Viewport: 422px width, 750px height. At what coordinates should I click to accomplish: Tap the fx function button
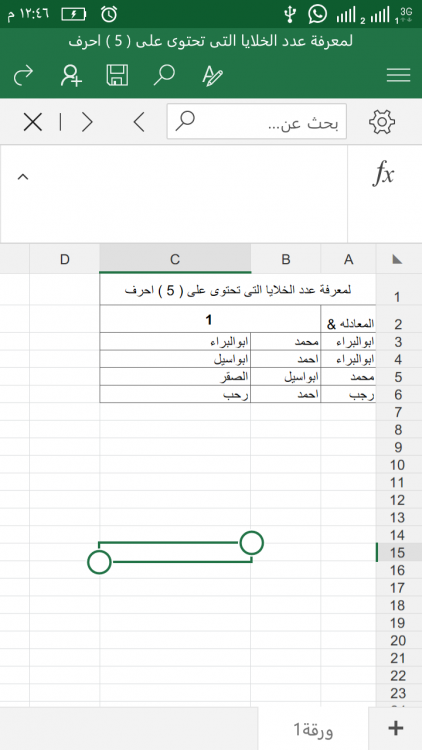383,173
